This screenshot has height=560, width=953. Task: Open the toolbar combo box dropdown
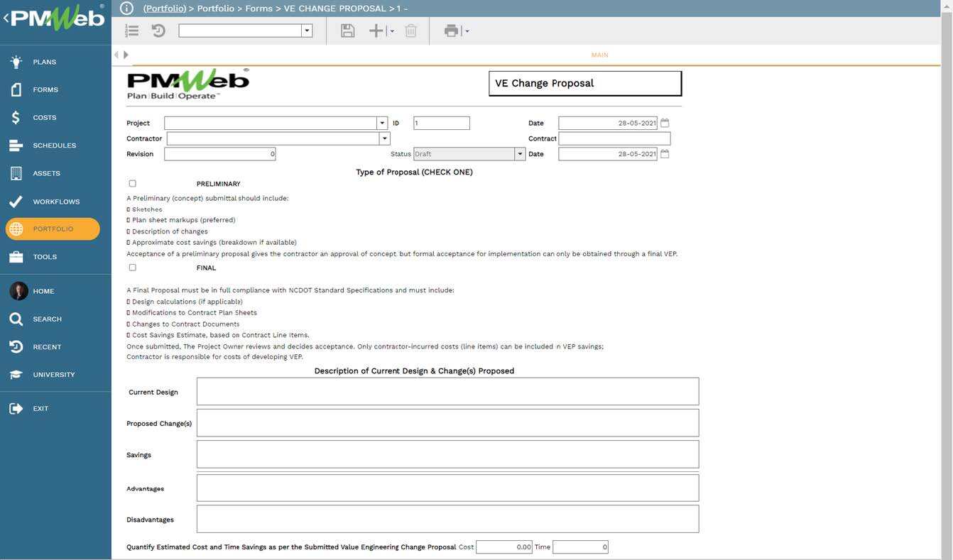(307, 31)
